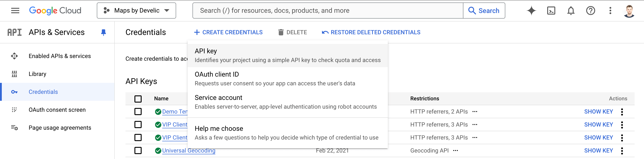Screen dimensions: 644x159
Task: Open the Maps by Develic project selector
Action: pos(136,11)
